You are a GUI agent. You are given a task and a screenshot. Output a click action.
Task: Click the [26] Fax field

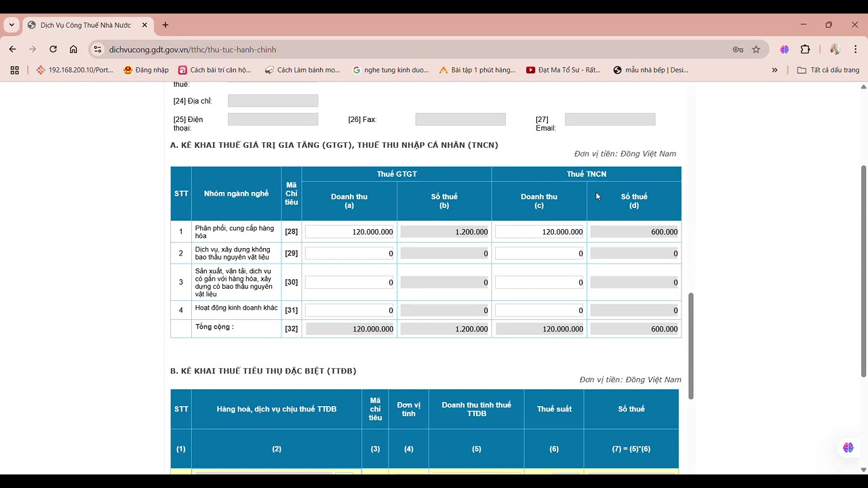(460, 119)
